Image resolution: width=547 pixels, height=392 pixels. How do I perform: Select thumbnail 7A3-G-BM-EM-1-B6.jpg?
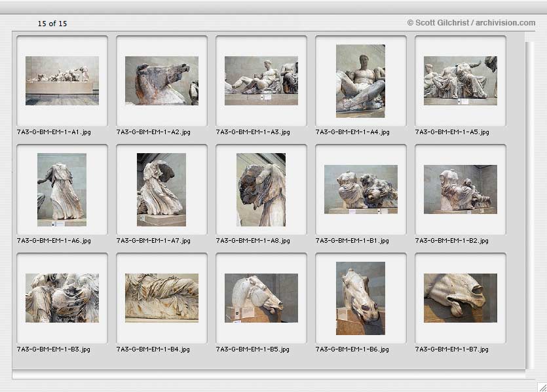(361, 298)
